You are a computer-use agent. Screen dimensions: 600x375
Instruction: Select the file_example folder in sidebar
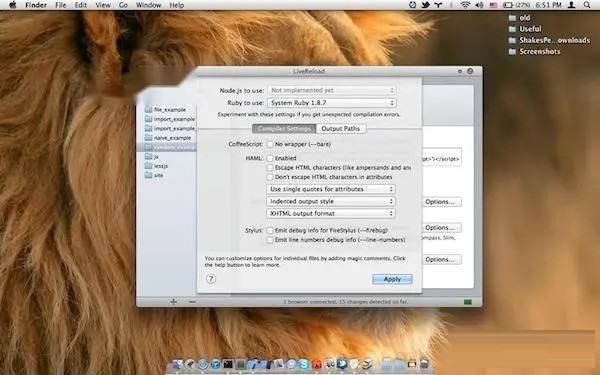(166, 109)
